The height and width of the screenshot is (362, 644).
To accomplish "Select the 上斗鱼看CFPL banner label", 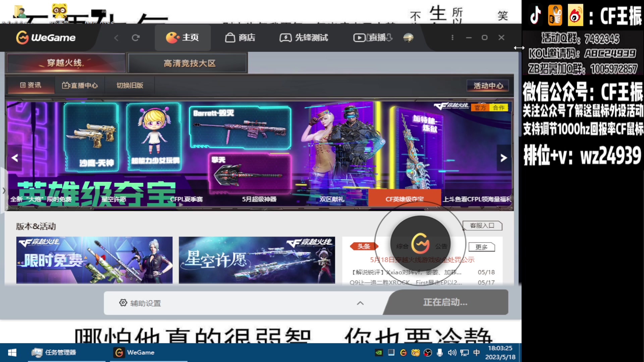I will (x=477, y=199).
